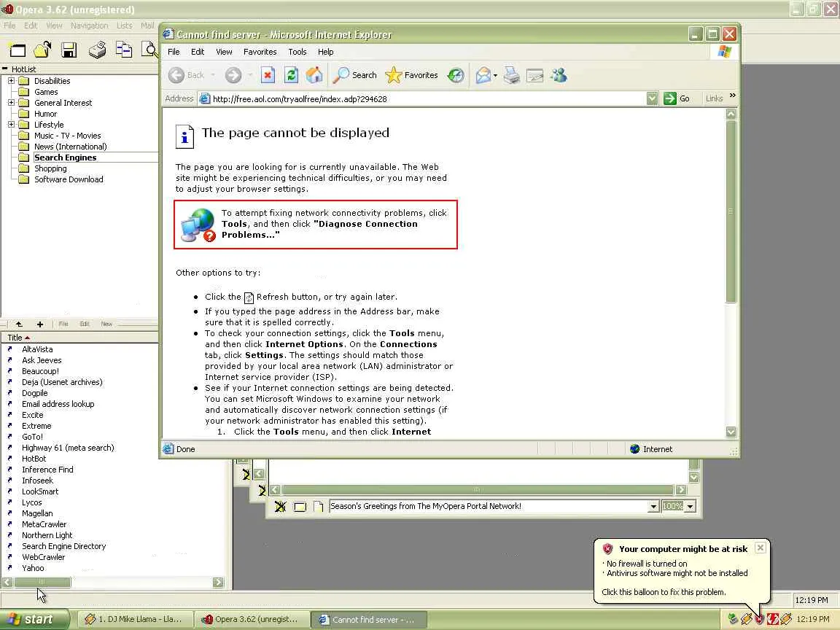Click Opera's Open file folder icon

coord(43,50)
